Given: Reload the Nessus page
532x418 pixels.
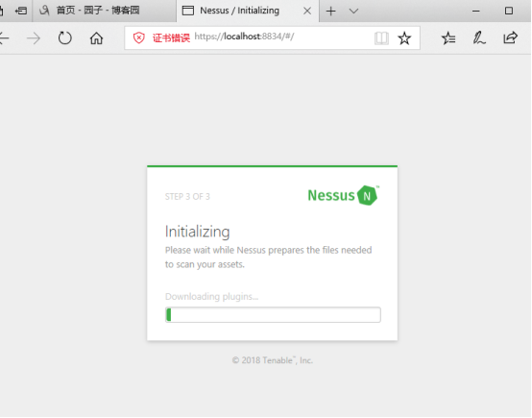Looking at the screenshot, I should tap(64, 38).
